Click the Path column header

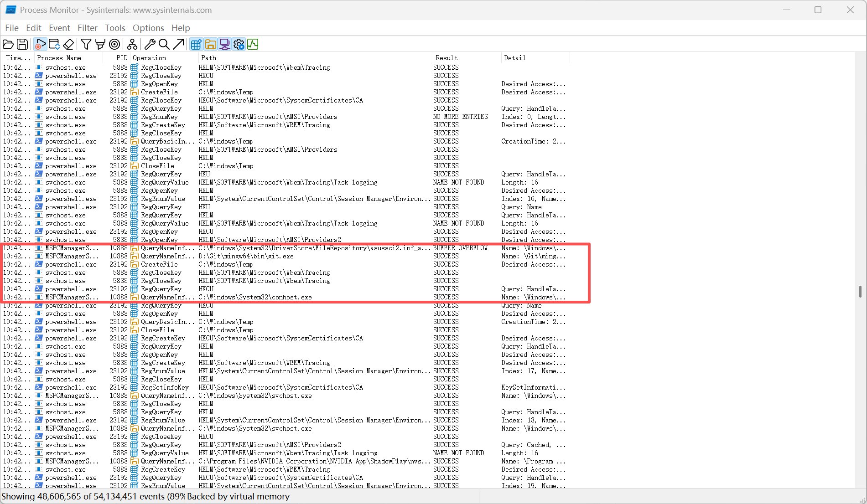[316, 58]
